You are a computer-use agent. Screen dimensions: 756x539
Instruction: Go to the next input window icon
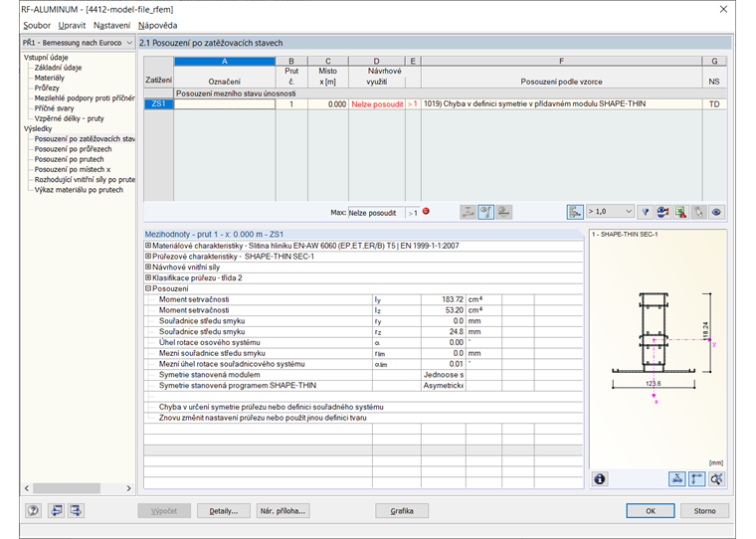(x=77, y=511)
